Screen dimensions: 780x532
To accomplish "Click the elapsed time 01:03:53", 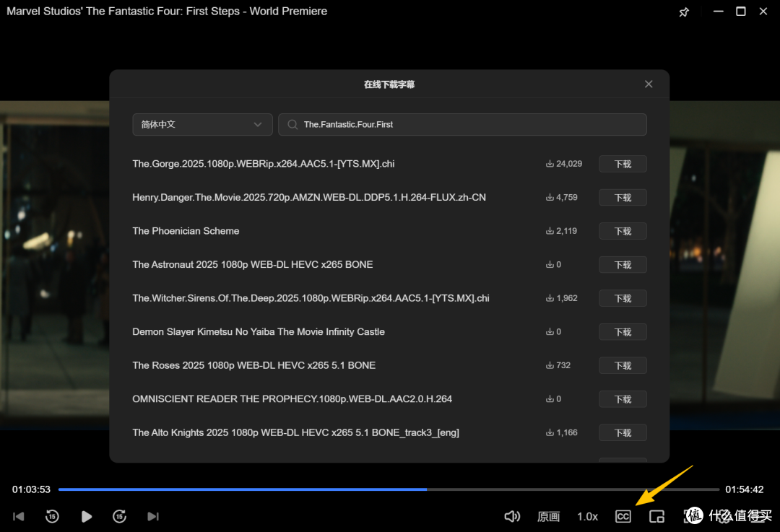I will tap(31, 489).
